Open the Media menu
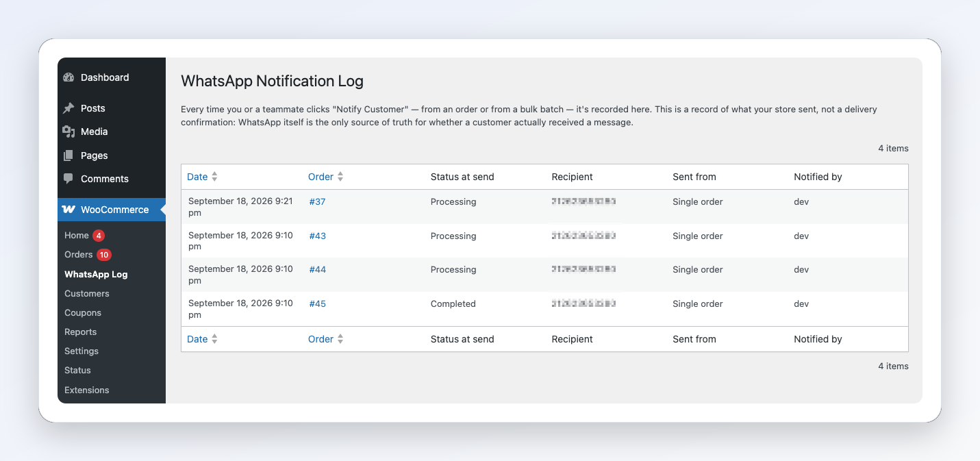Image resolution: width=980 pixels, height=461 pixels. (x=95, y=132)
